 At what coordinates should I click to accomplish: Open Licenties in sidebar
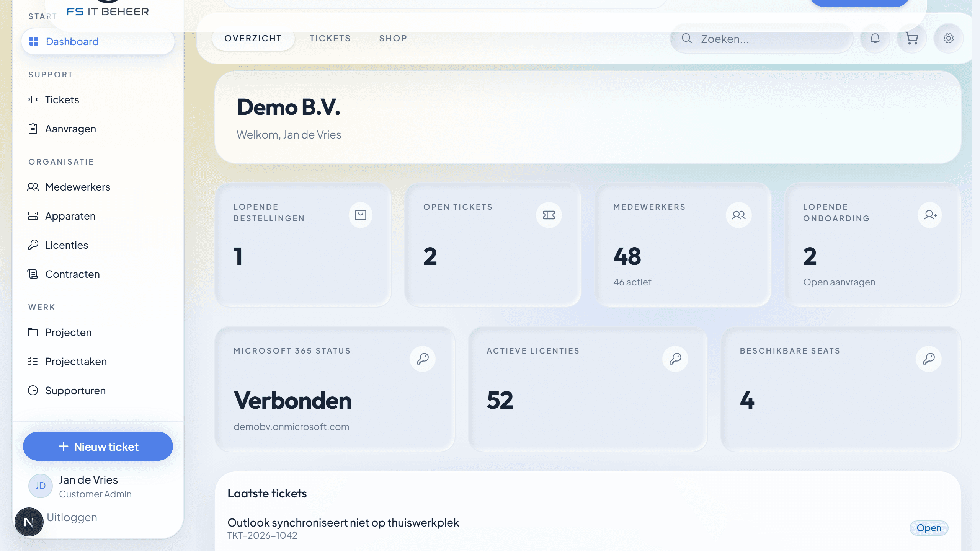(98, 245)
